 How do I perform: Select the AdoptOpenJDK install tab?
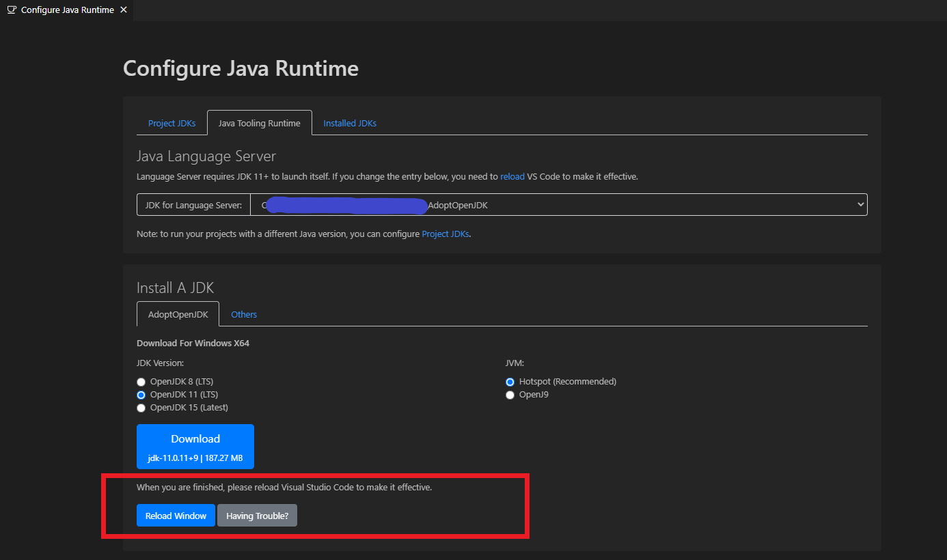tap(178, 315)
